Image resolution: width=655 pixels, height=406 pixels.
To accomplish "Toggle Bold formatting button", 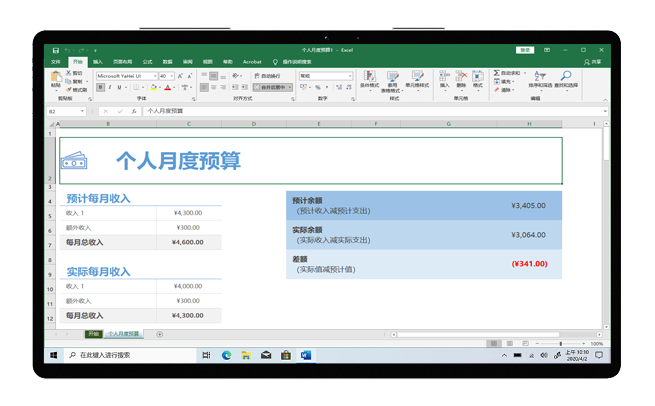I will (100, 88).
